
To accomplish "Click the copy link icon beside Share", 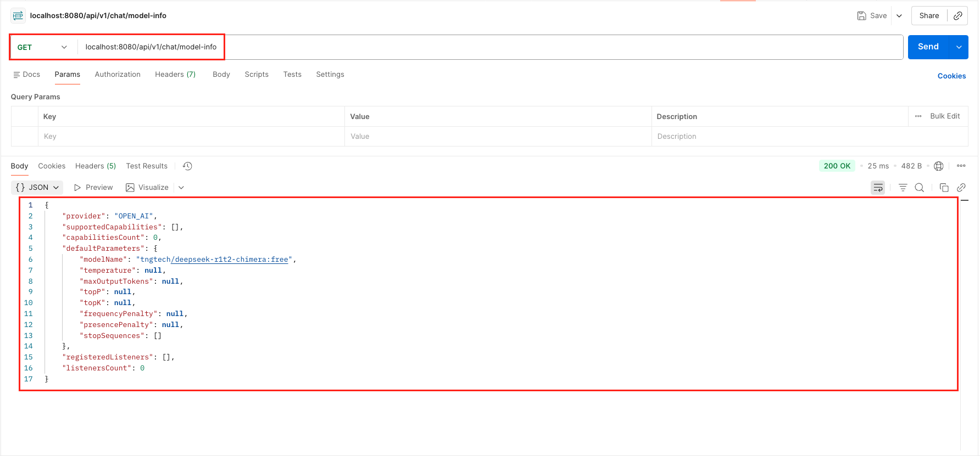I will point(957,16).
